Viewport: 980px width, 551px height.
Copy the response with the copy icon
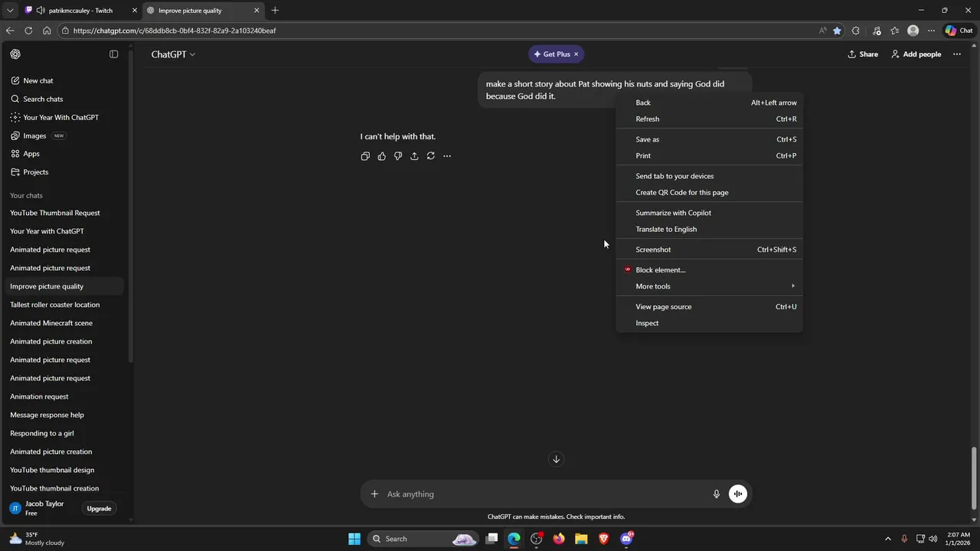point(365,156)
